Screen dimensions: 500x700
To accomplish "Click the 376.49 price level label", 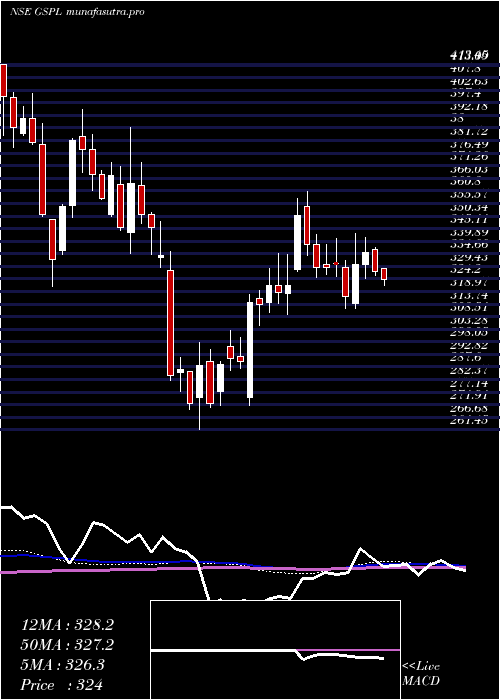I will (x=469, y=144).
